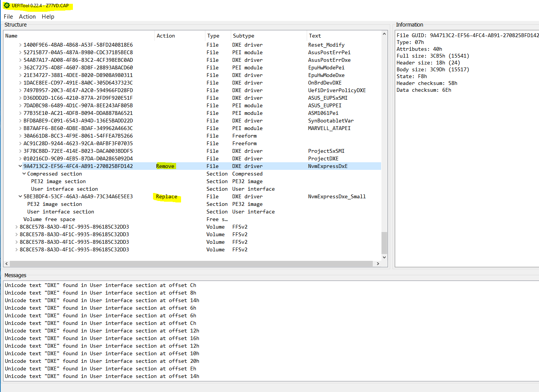Click the Replace action cell
The width and height of the screenshot is (539, 392).
(167, 196)
